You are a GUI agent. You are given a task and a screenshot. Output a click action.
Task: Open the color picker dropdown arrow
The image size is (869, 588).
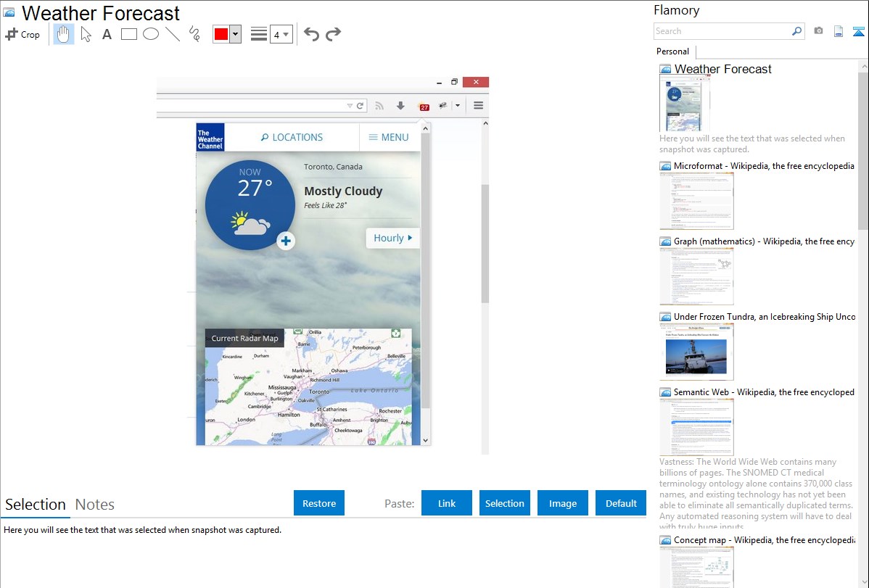(235, 34)
